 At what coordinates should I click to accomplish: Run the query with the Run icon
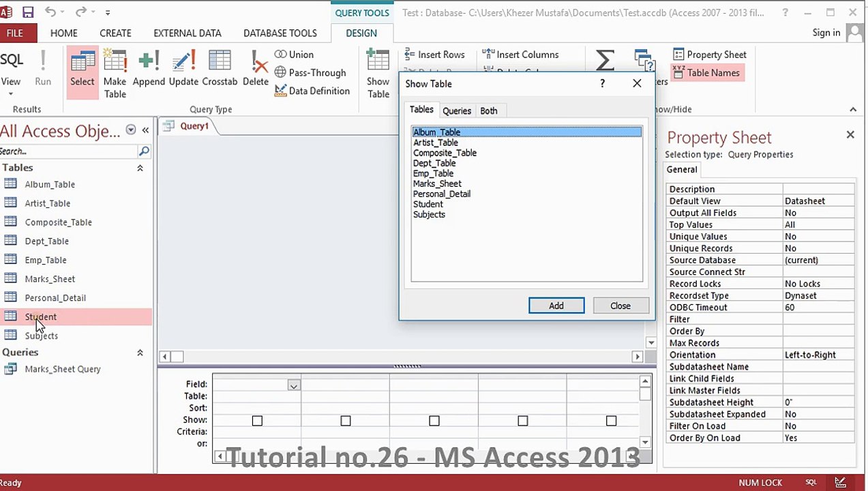43,68
